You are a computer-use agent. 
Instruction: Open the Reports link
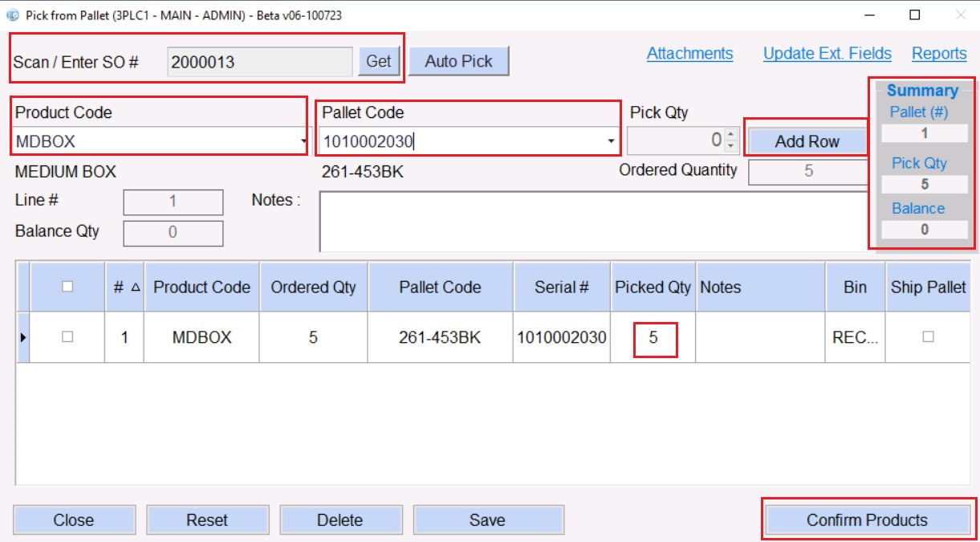click(x=938, y=53)
